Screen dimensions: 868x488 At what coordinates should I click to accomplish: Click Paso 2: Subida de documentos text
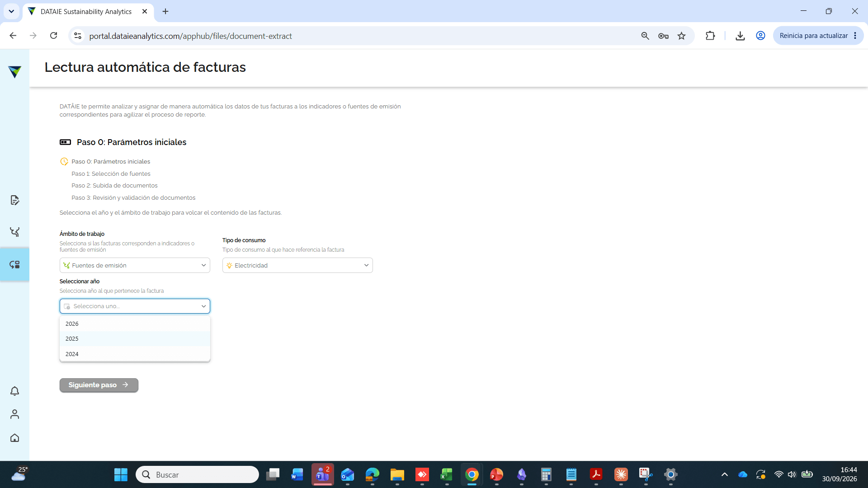(x=114, y=185)
